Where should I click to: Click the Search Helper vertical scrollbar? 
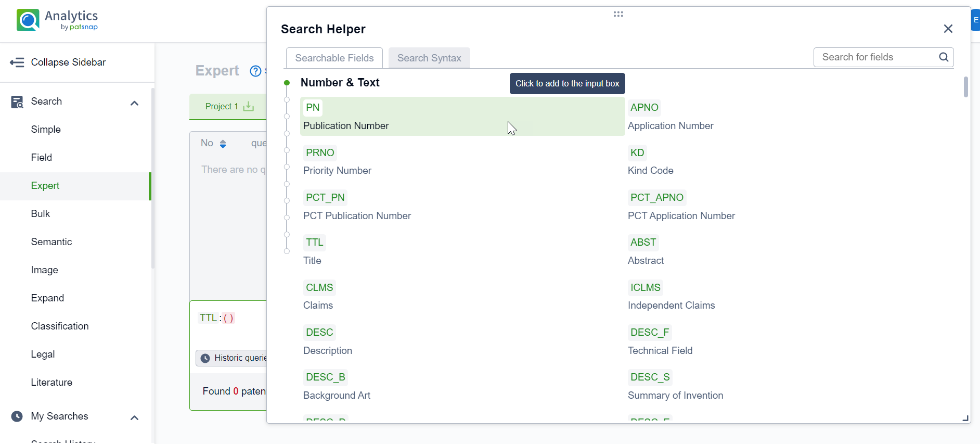coord(965,87)
